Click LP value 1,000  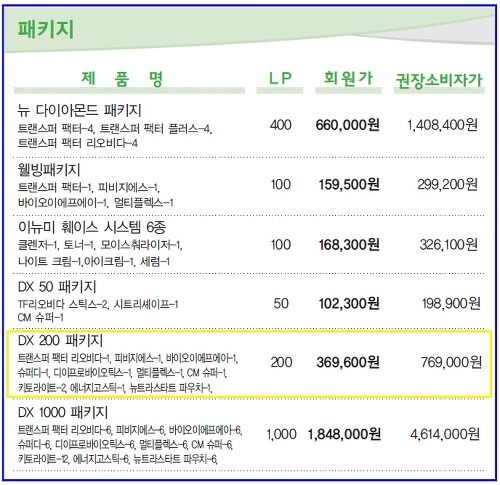tap(281, 434)
